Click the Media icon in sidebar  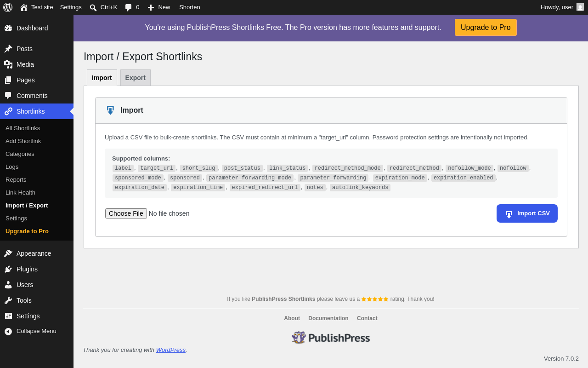tap(8, 64)
